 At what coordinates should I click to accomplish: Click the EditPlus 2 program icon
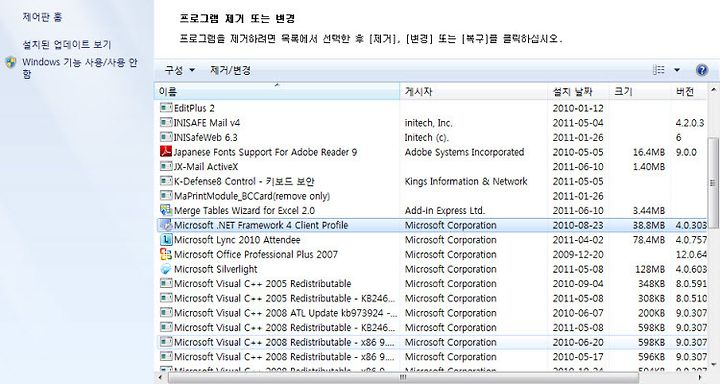(x=166, y=107)
